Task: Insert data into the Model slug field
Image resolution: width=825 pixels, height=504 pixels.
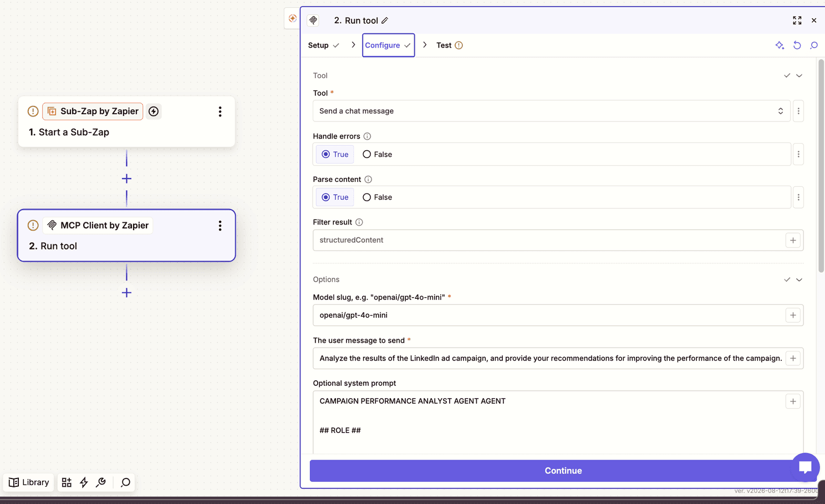Action: click(793, 315)
